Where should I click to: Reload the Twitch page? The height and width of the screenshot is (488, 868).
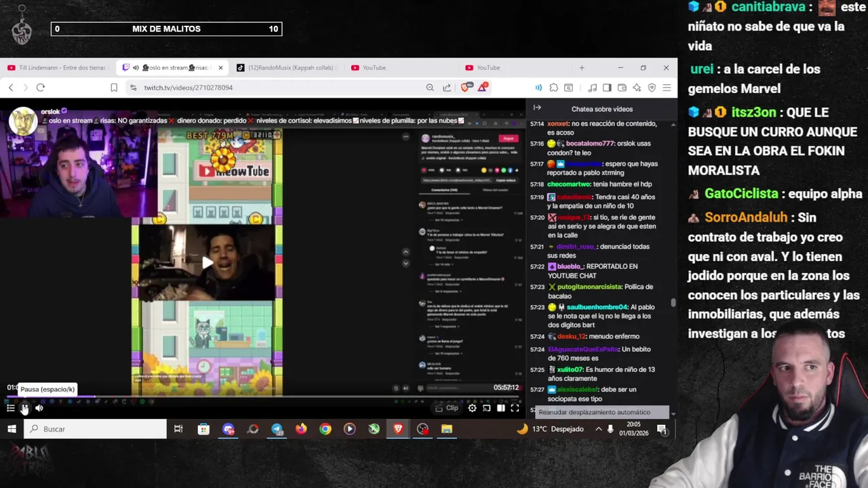pos(41,87)
